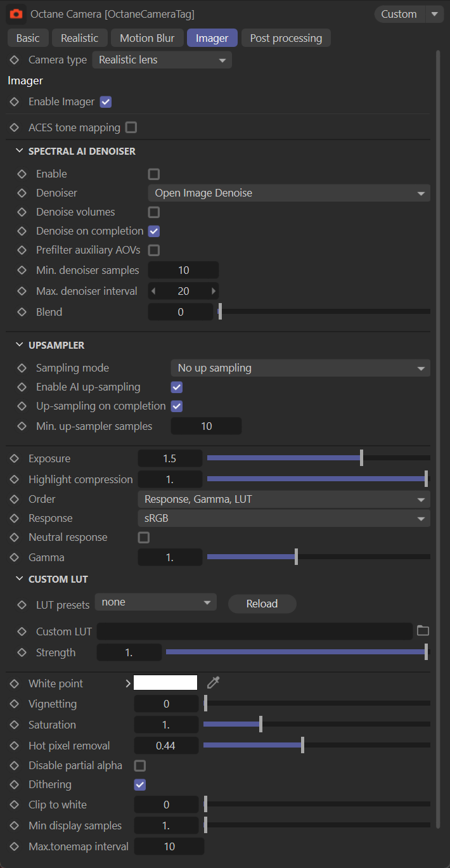This screenshot has width=450, height=868.
Task: Uncheck Up-sampling on completion
Action: pos(177,406)
